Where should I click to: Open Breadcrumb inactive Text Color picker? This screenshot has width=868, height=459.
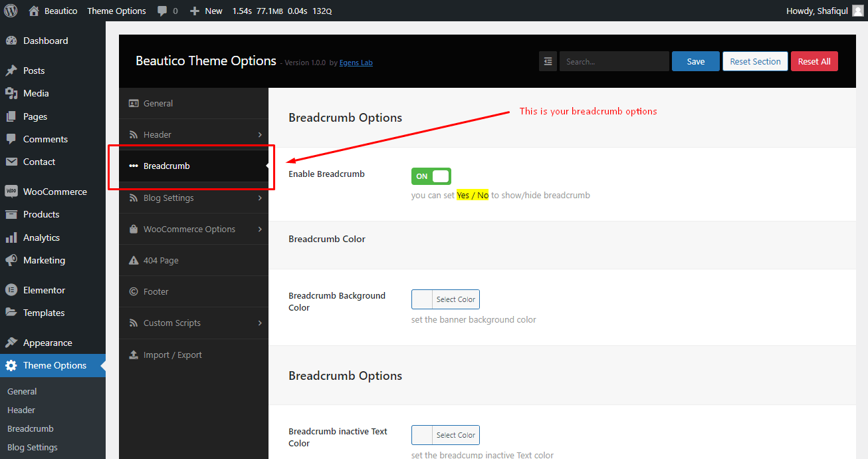445,435
